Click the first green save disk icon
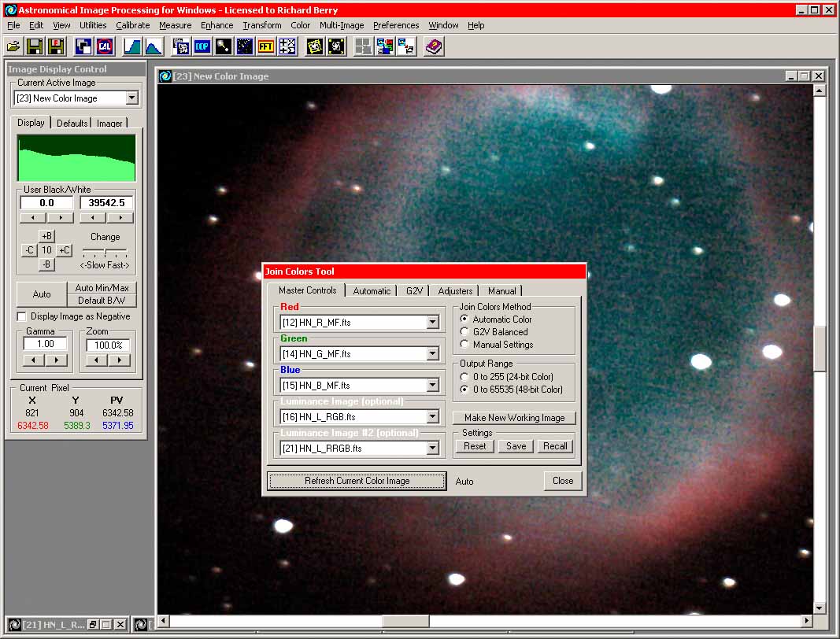The height and width of the screenshot is (639, 840). (x=35, y=46)
